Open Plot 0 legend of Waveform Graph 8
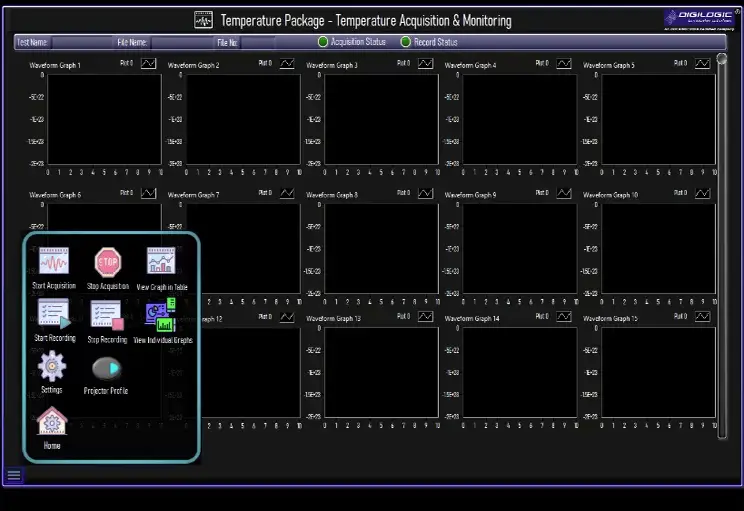744x511 pixels. point(425,193)
